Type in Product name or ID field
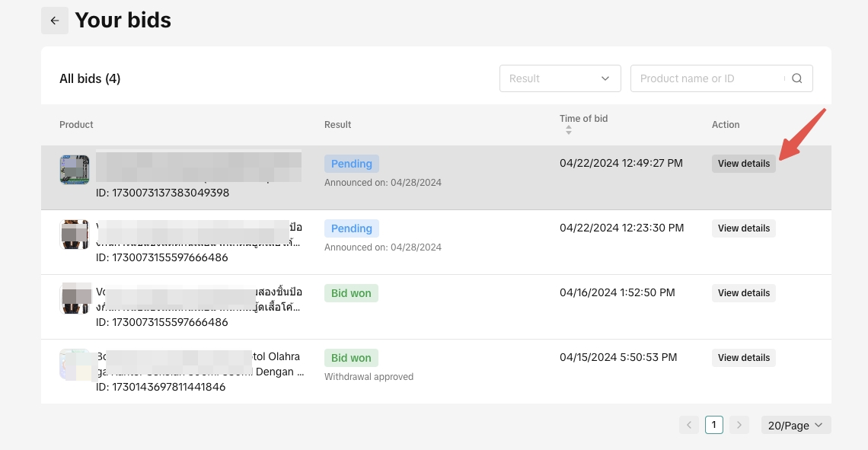The height and width of the screenshot is (450, 868). click(708, 78)
